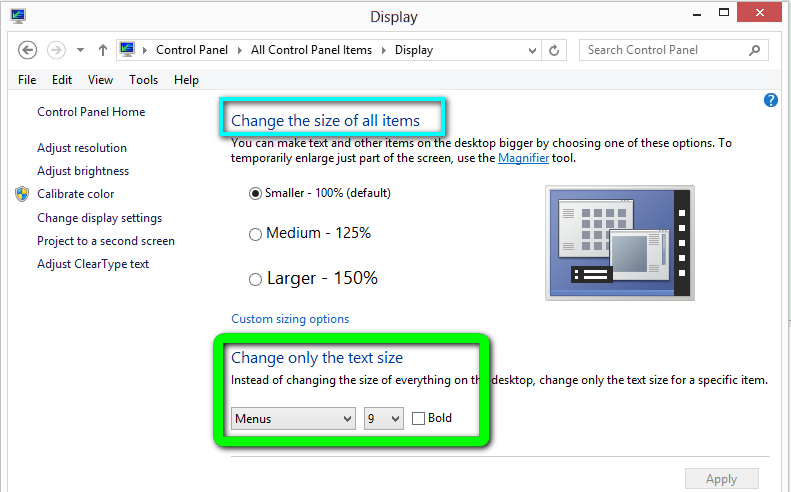Open the font size 9 dropdown
The image size is (791, 492).
point(383,418)
